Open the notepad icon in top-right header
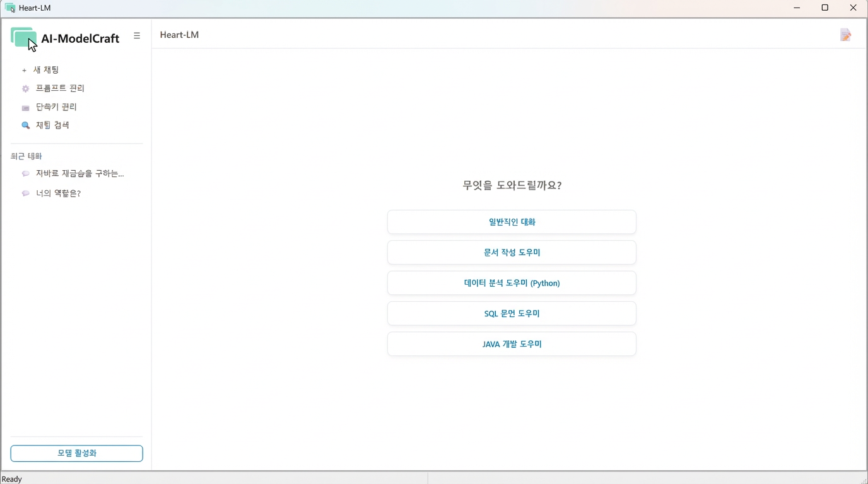This screenshot has height=484, width=868. click(x=845, y=35)
